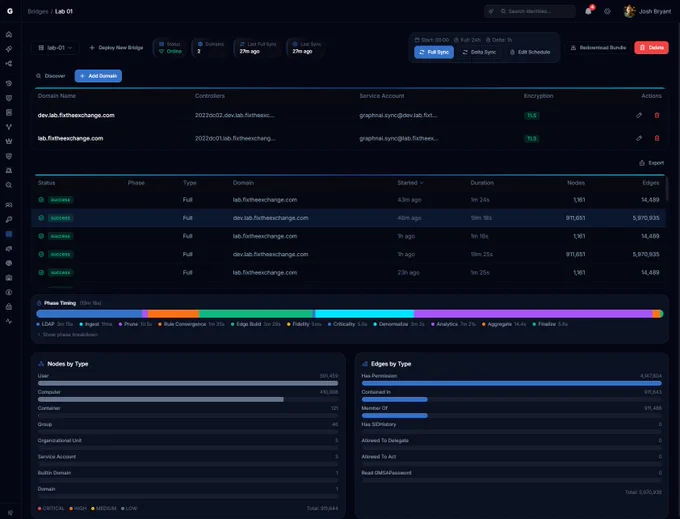
Task: Delete lab.fixtheexchange.com with its trash icon
Action: 657,138
